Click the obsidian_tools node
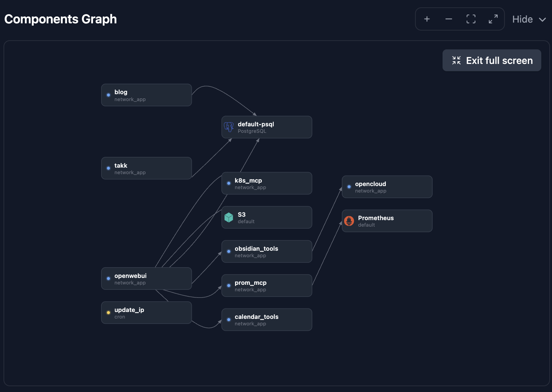Image resolution: width=552 pixels, height=392 pixels. (267, 252)
